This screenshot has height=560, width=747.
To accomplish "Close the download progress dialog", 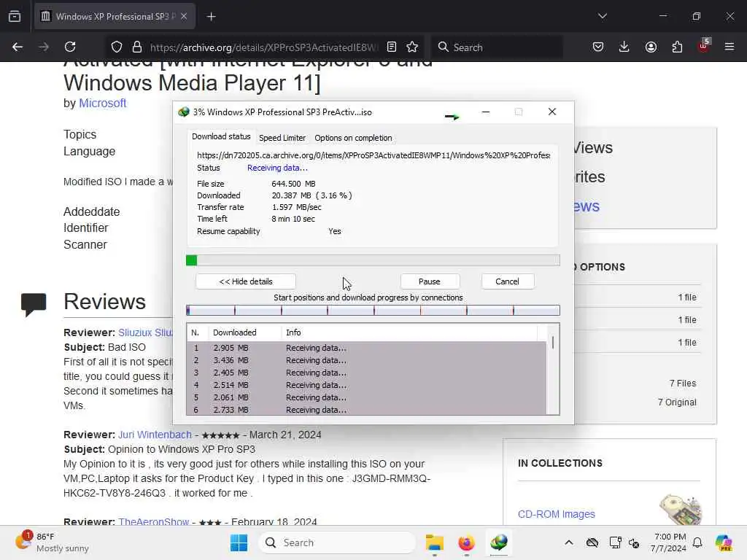I will (x=552, y=112).
